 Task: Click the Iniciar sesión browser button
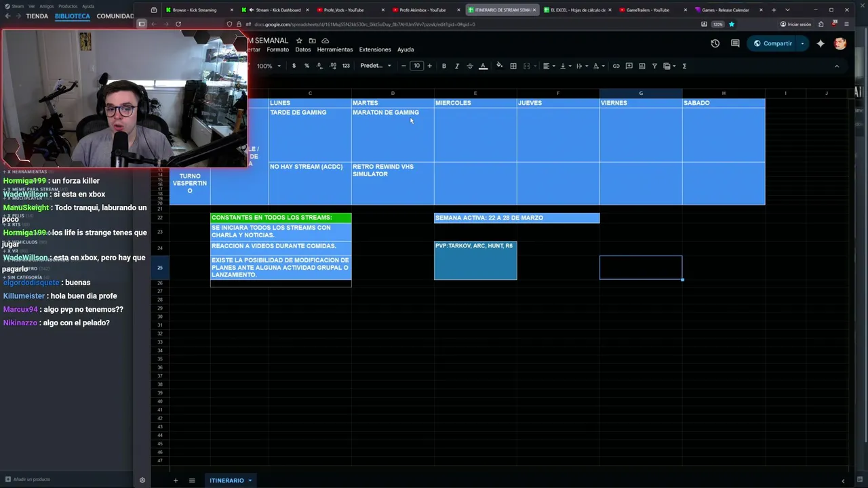(x=795, y=24)
